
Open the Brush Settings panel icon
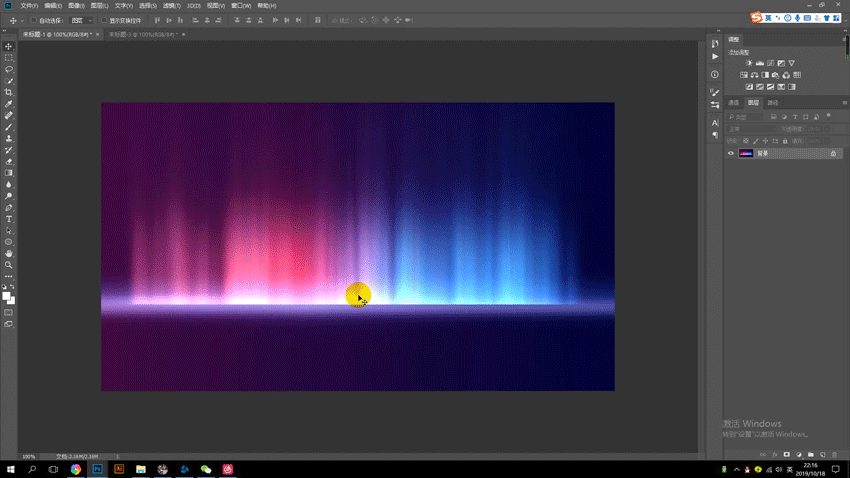(715, 105)
